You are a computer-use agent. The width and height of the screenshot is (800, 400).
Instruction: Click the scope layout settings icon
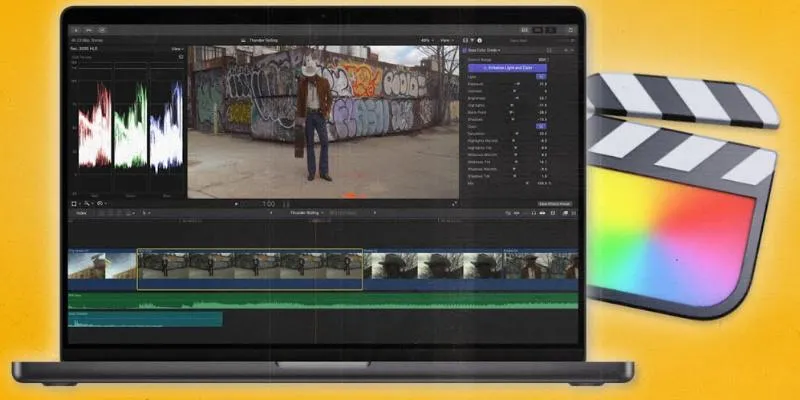181,57
